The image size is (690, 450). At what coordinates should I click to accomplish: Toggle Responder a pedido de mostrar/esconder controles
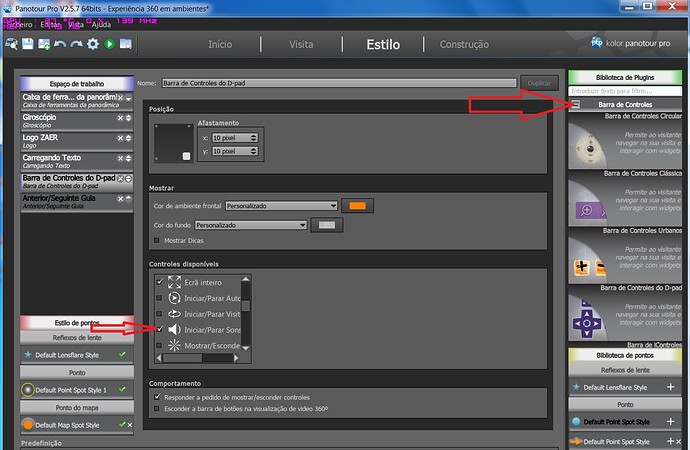pos(157,397)
